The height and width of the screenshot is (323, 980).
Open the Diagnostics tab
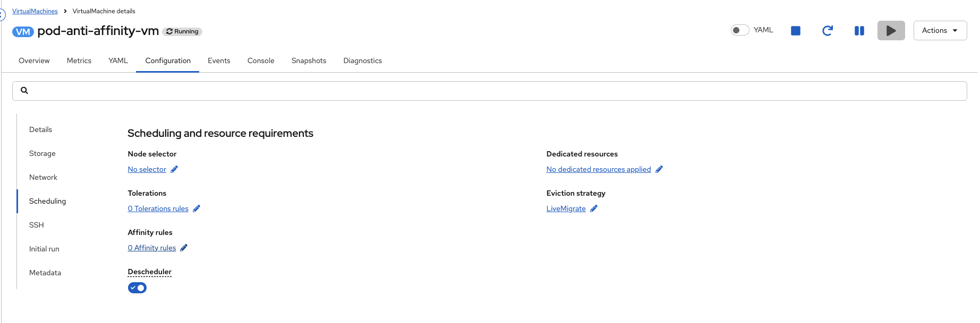[362, 60]
